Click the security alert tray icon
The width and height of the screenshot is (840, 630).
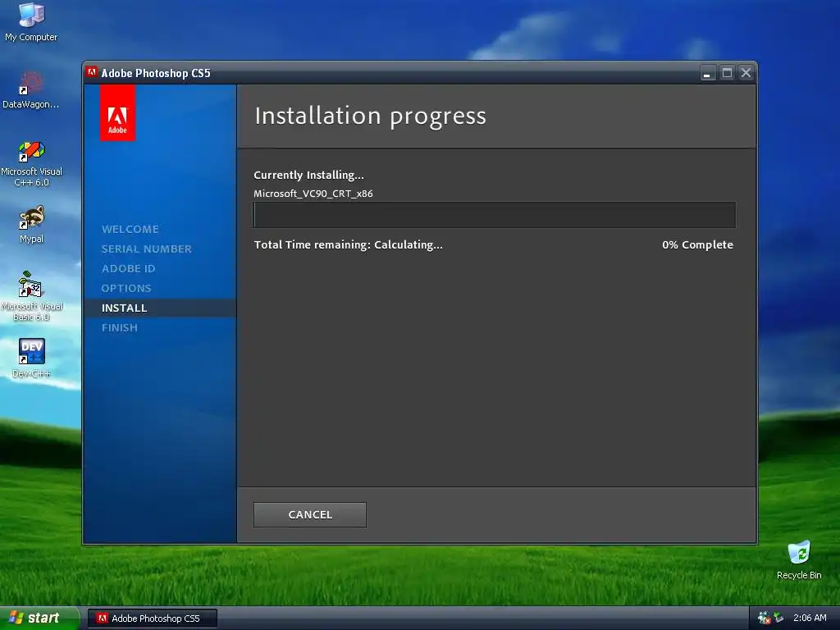click(x=764, y=618)
